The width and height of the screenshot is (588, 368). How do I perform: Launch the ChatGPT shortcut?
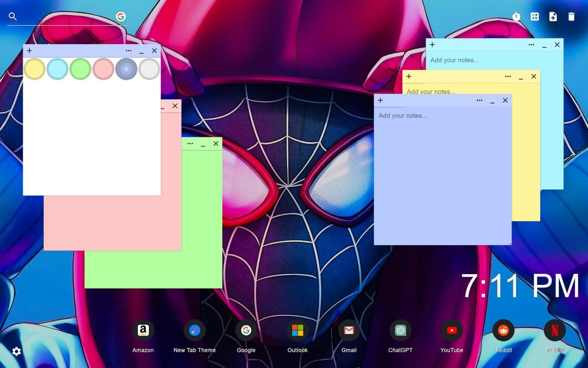401,330
